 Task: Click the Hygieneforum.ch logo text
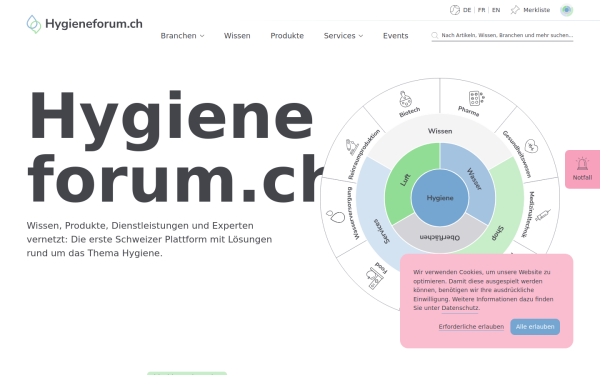(x=94, y=24)
